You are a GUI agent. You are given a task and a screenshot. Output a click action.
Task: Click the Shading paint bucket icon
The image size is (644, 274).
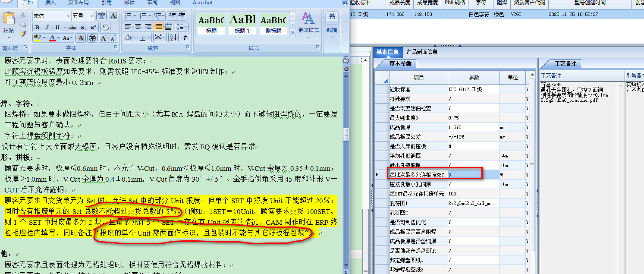[x=128, y=38]
